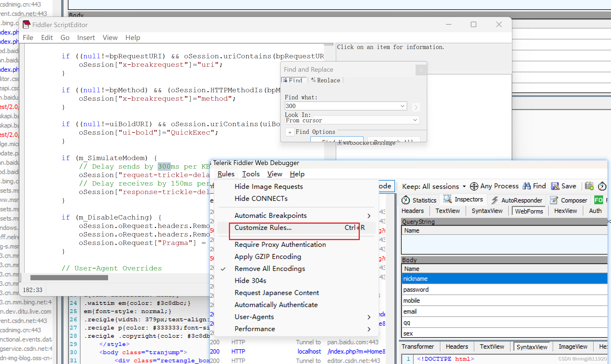
Task: Open the Composer pencil tab
Action: [x=569, y=200]
